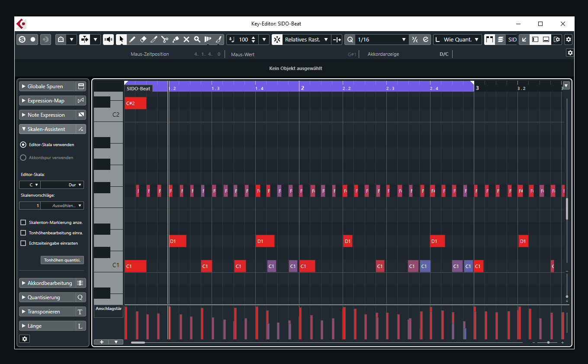Enable Skalenton-Markierung checkbox

(x=23, y=222)
